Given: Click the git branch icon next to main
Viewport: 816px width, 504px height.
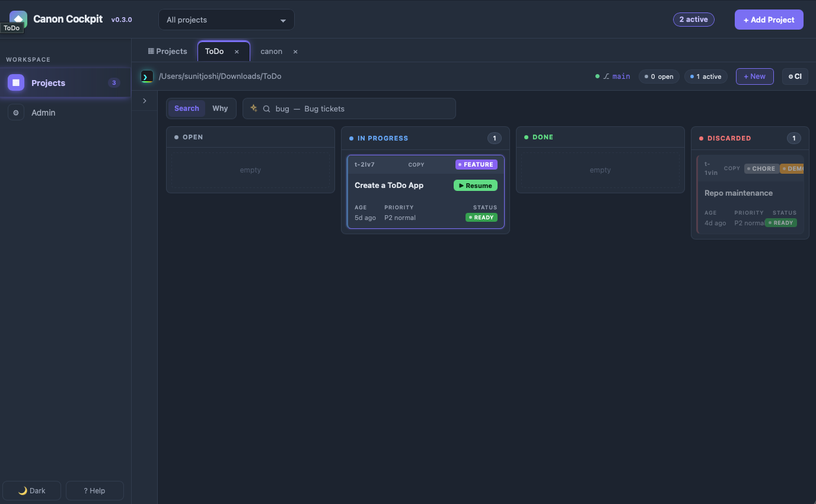Looking at the screenshot, I should pos(606,76).
